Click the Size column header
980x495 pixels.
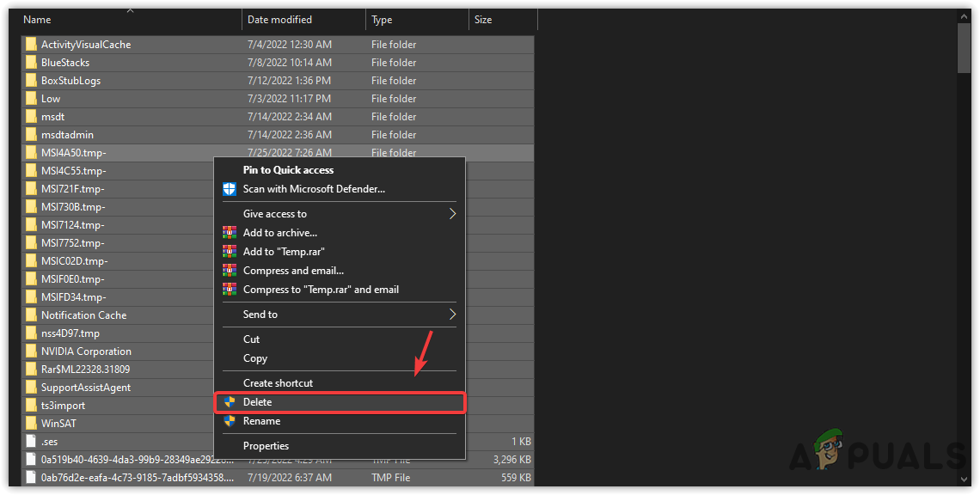(x=484, y=19)
